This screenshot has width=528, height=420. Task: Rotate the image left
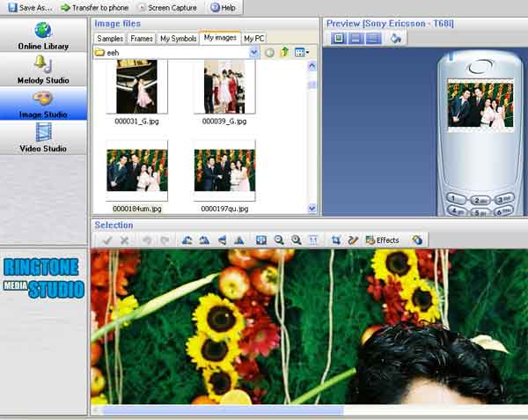click(x=187, y=240)
